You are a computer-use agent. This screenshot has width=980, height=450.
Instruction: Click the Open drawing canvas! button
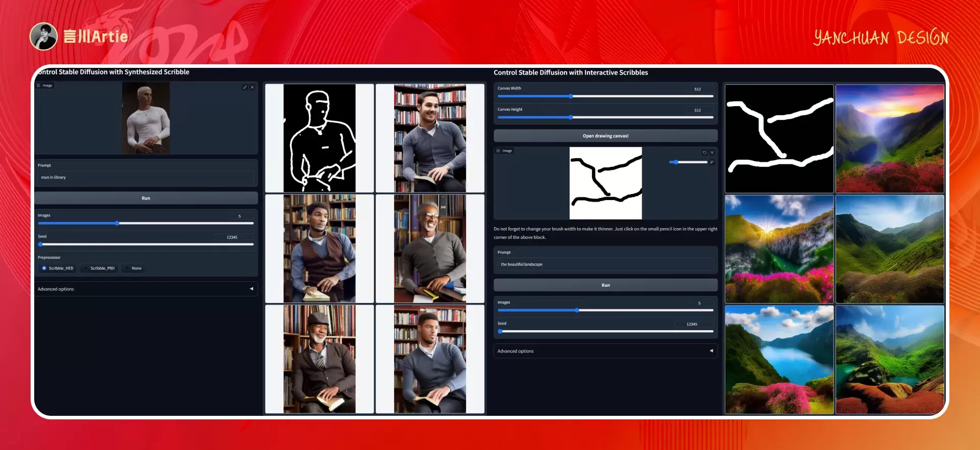coord(605,136)
